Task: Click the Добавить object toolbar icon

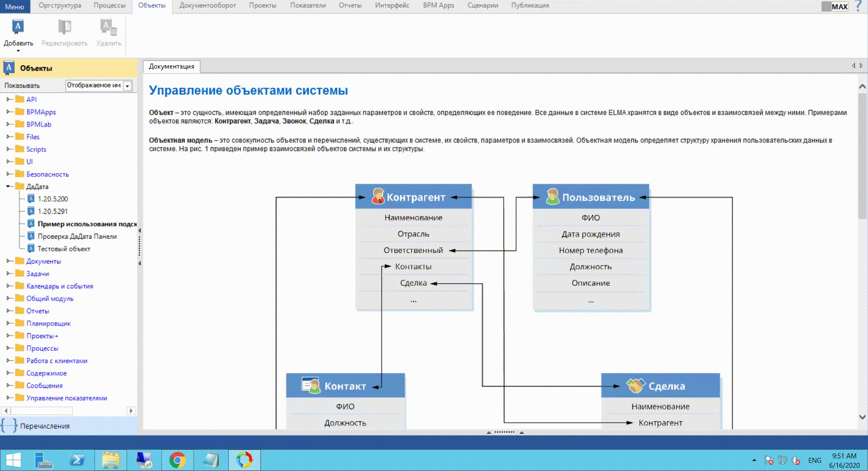Action: click(18, 28)
